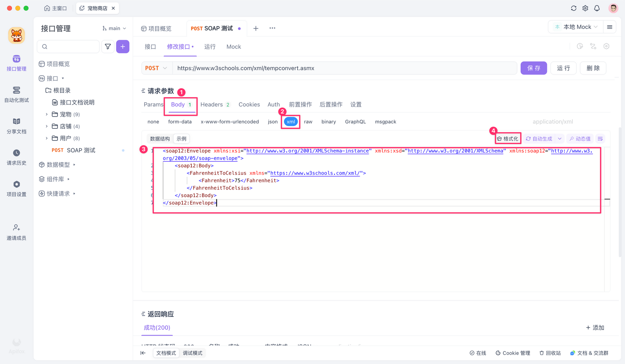Select the json body type
Viewport: 625px width, 364px height.
coord(273,122)
